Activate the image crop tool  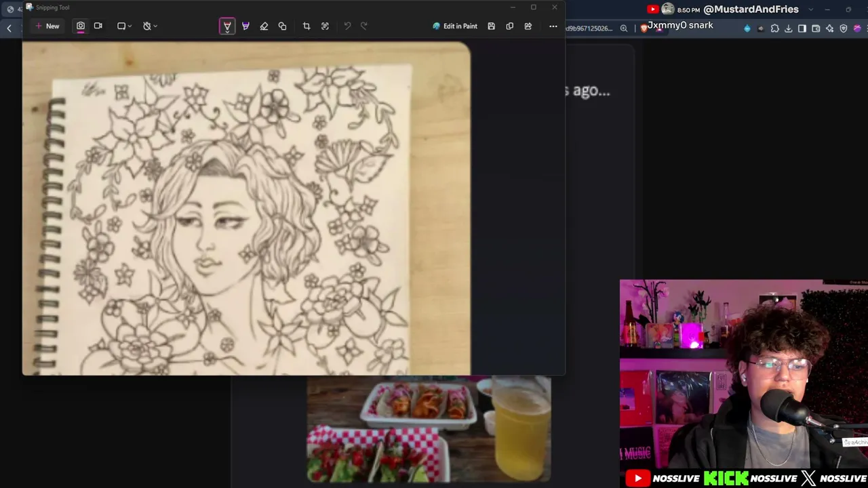[x=307, y=26]
